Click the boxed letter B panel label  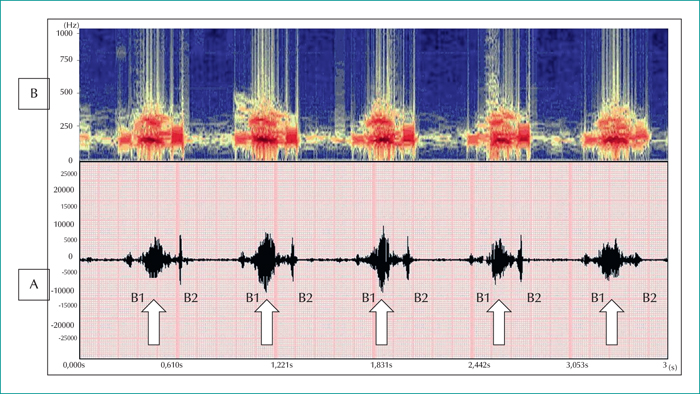(34, 93)
